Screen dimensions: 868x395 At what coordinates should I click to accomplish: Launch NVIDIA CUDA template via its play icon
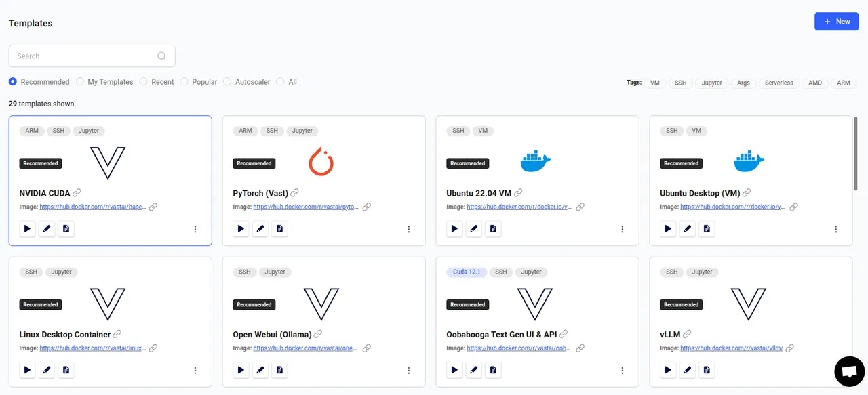27,228
